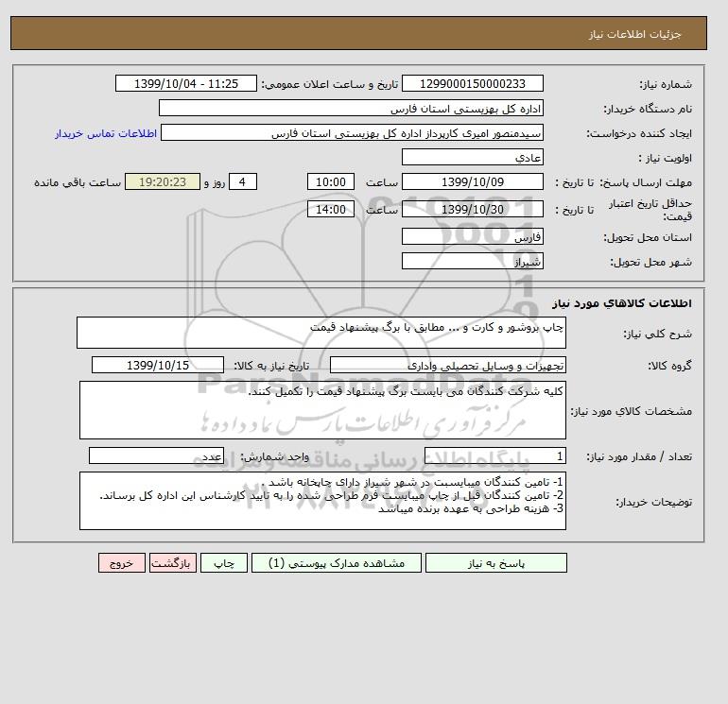Click buyer notes text area توضیحات خریدار

(322, 501)
